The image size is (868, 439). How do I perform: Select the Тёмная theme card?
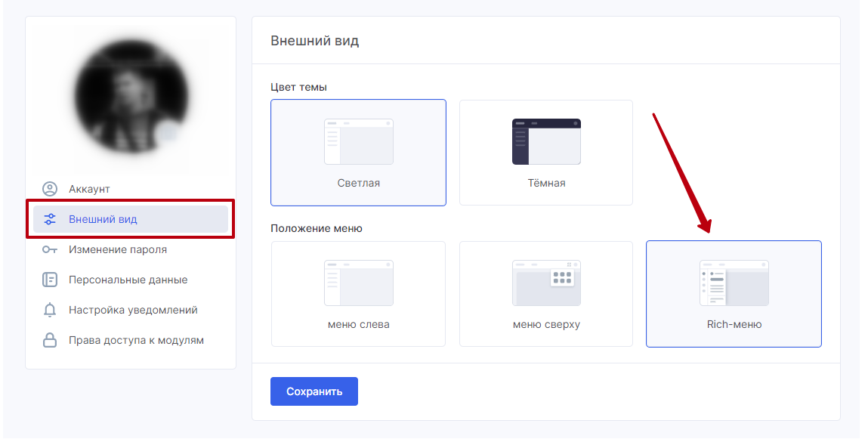click(x=546, y=153)
